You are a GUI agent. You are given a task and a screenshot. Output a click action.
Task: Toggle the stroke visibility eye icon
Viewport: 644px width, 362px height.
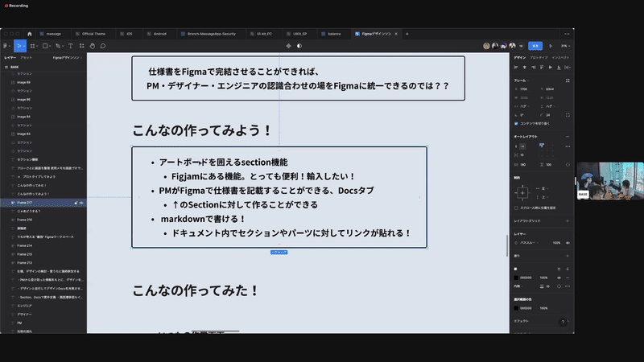(x=559, y=278)
